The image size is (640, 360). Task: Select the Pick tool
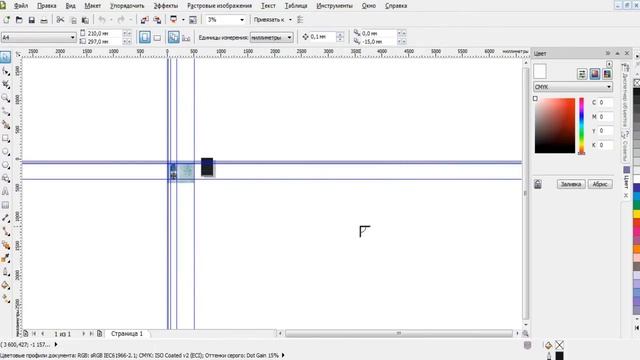tap(6, 57)
